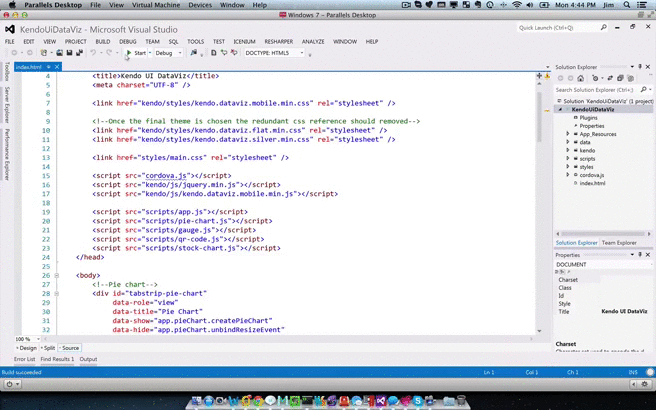The height and width of the screenshot is (410, 656).
Task: Pin the Solution Explorer panel
Action: click(640, 67)
